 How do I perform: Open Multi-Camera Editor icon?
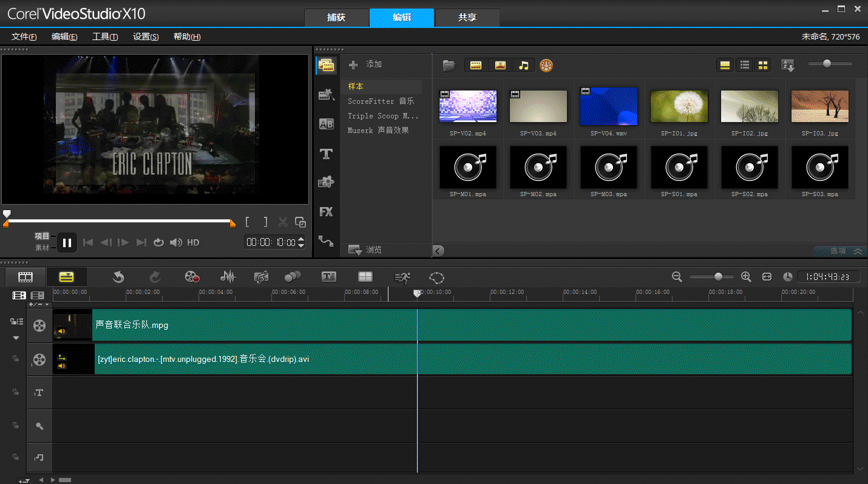tap(365, 277)
